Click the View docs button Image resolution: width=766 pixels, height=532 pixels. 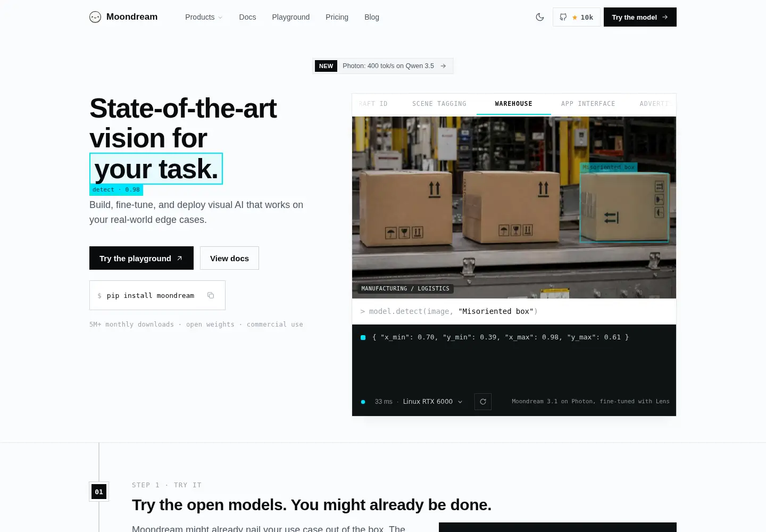point(229,258)
